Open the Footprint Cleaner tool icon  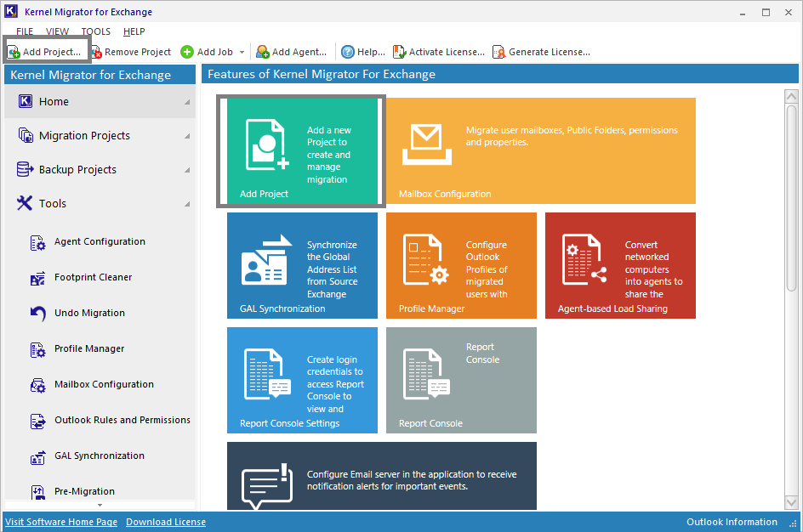click(x=37, y=278)
